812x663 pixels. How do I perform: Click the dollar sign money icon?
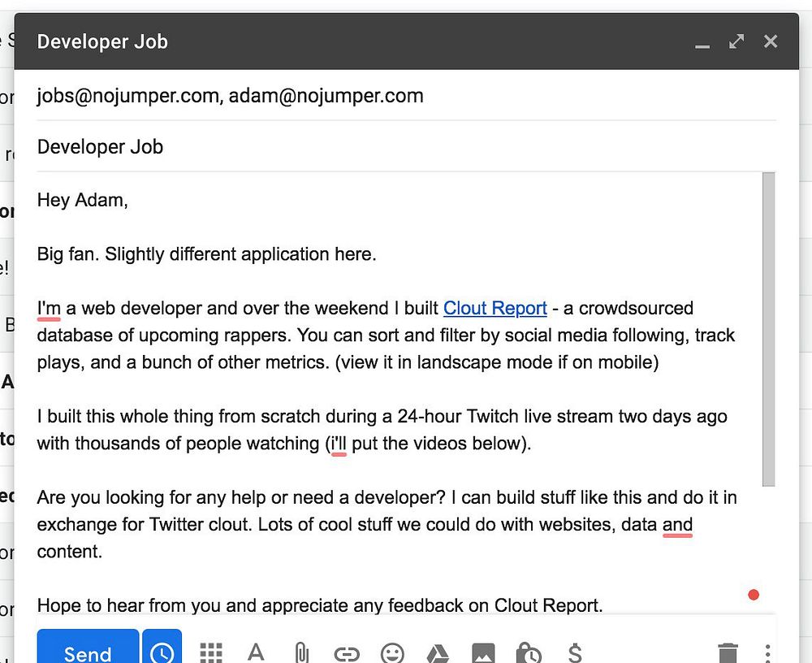(x=575, y=653)
